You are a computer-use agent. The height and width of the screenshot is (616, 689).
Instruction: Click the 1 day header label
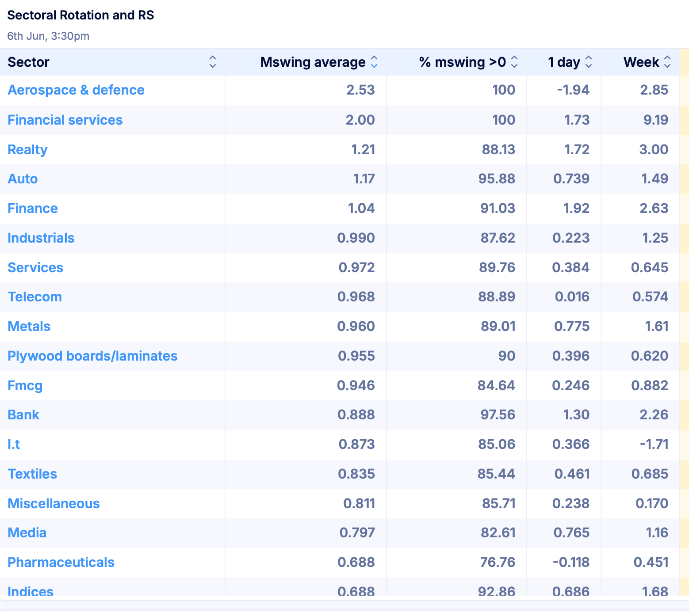pos(564,62)
